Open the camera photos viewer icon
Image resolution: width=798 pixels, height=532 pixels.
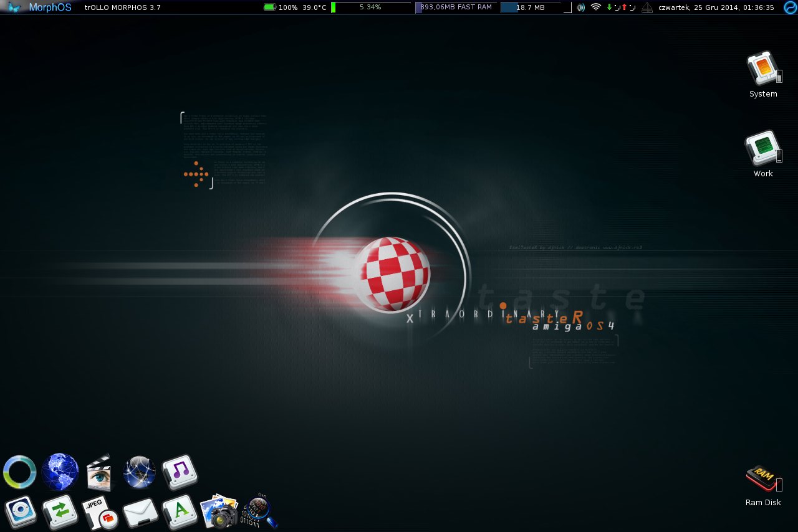(219, 511)
